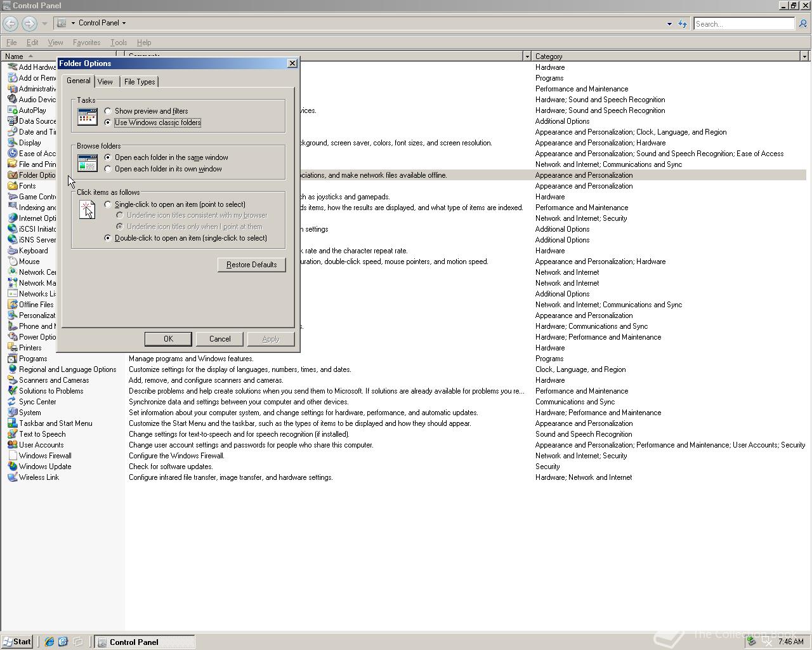The image size is (812, 650).
Task: Select the General tab
Action: (x=79, y=81)
